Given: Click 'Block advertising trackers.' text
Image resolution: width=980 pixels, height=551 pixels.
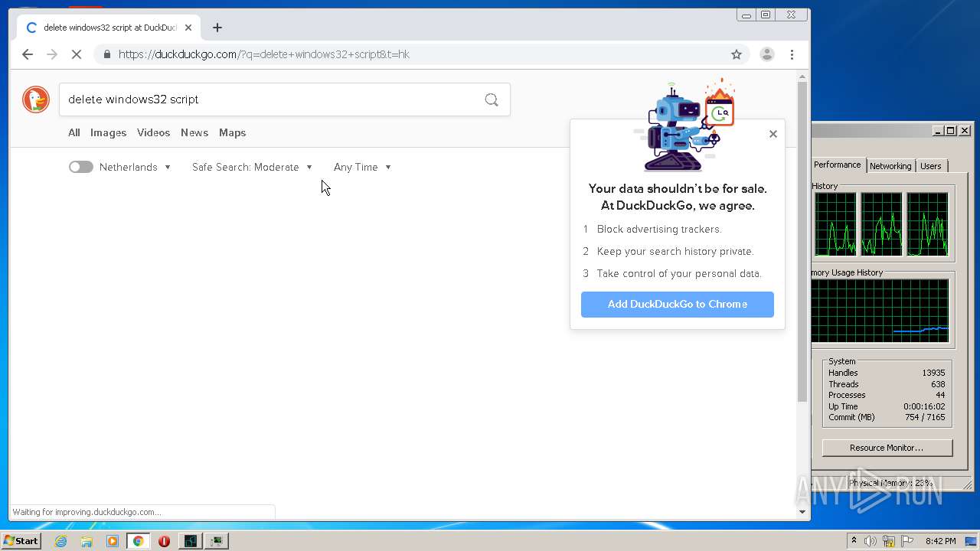Looking at the screenshot, I should [x=659, y=229].
